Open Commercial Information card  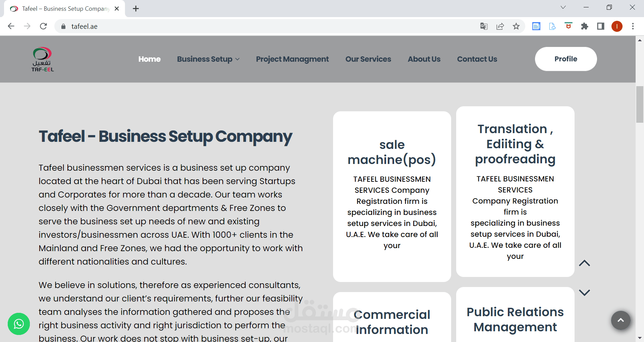point(392,317)
